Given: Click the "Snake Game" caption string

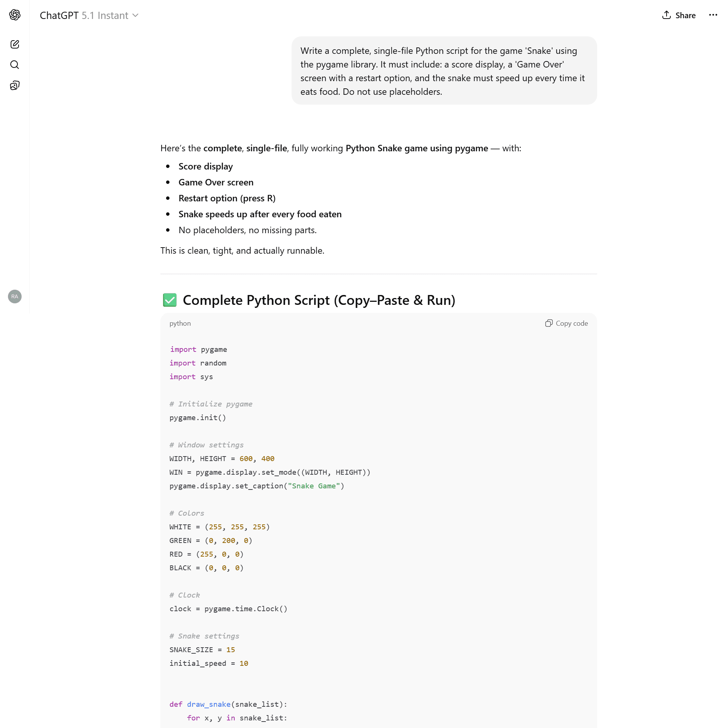Looking at the screenshot, I should (314, 486).
